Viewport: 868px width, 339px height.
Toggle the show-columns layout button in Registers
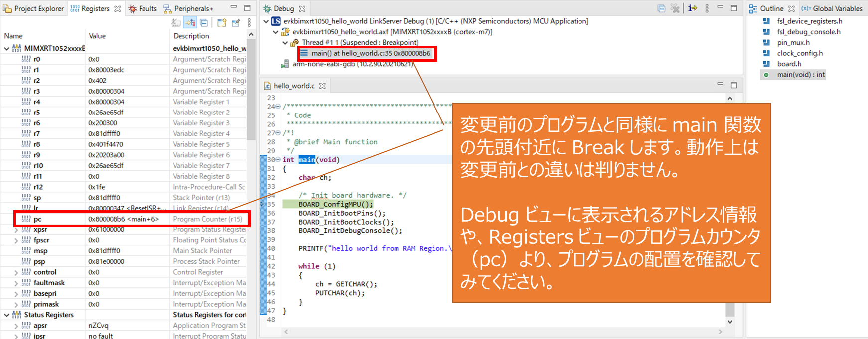[190, 23]
